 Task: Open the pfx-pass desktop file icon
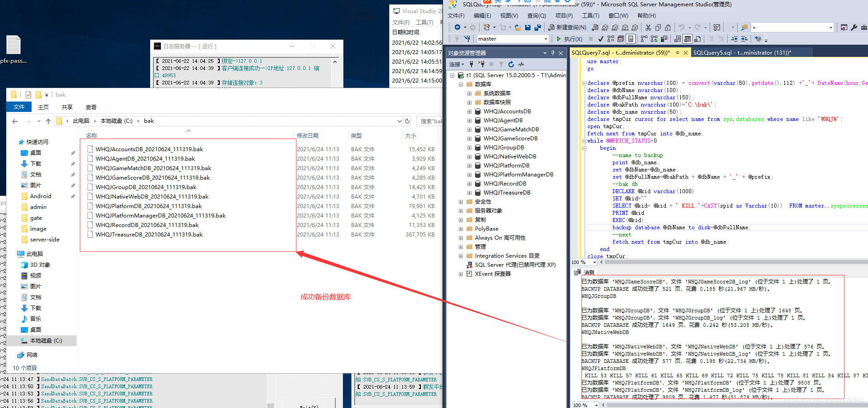pyautogui.click(x=14, y=49)
